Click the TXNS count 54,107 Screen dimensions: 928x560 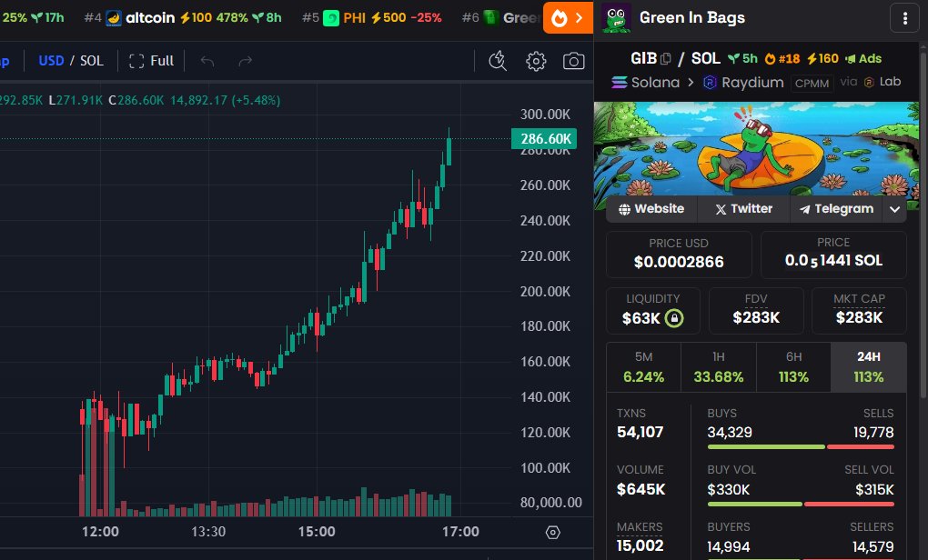[640, 432]
